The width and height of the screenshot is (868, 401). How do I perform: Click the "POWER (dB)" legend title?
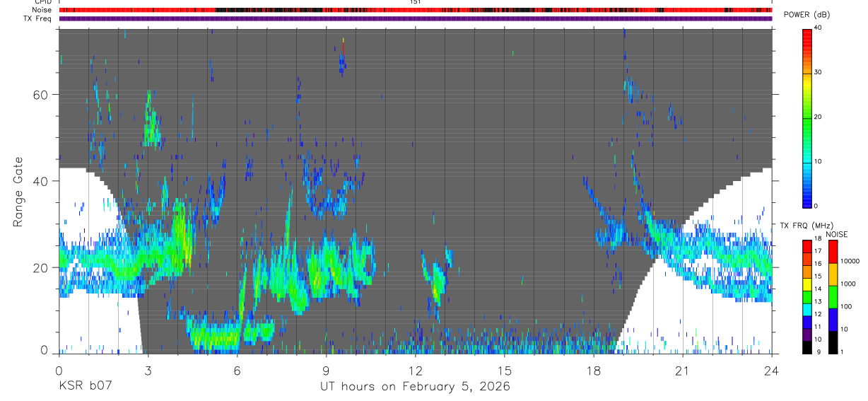pos(807,16)
